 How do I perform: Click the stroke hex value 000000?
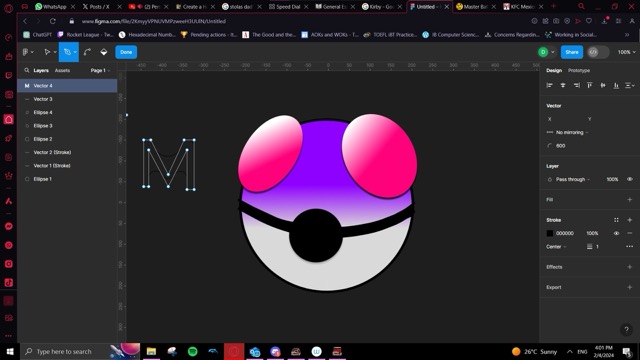[565, 233]
